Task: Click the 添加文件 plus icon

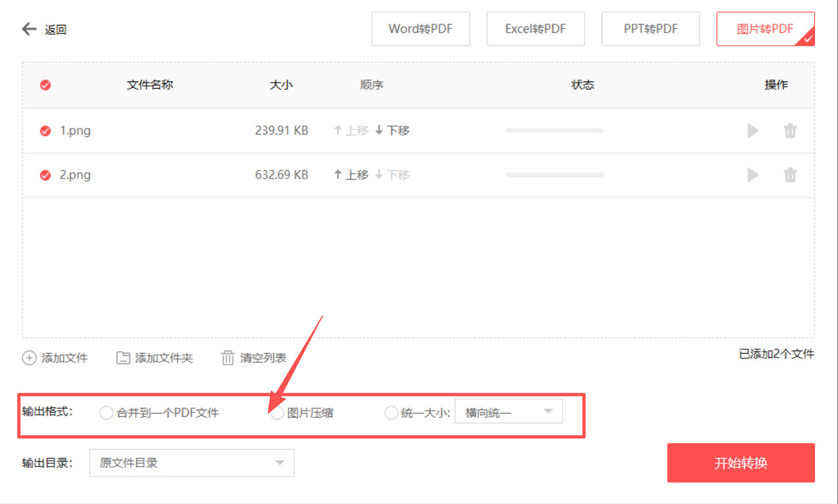Action: coord(29,358)
